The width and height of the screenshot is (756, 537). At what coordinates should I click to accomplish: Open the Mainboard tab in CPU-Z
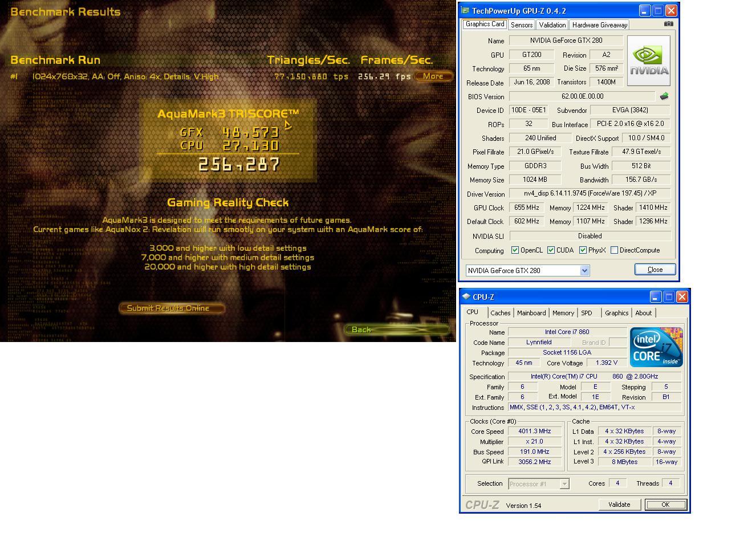(x=531, y=313)
